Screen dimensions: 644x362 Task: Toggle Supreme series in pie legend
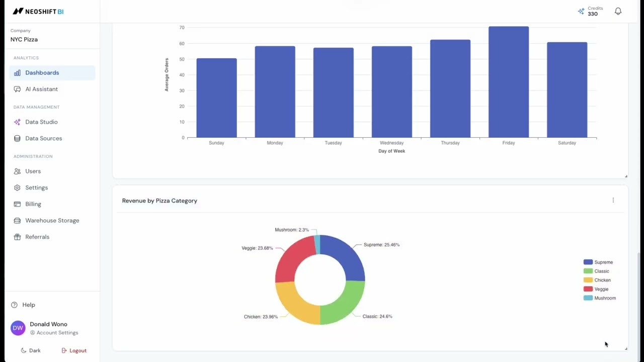(598, 262)
